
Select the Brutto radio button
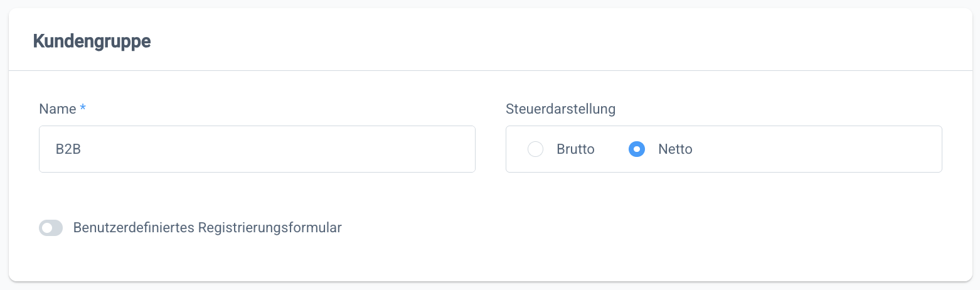535,149
